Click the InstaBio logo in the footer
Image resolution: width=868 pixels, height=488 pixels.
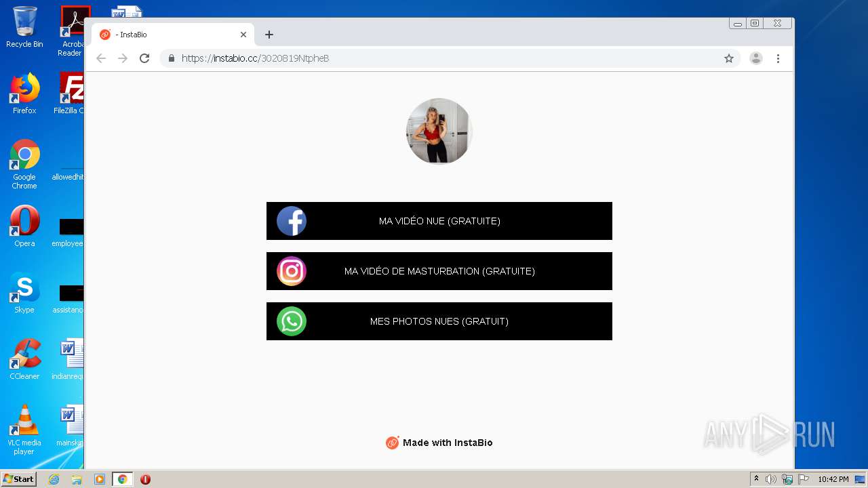pos(392,443)
